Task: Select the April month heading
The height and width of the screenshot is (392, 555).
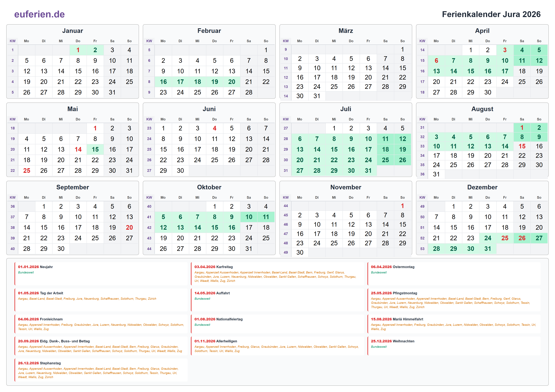Action: coord(482,31)
